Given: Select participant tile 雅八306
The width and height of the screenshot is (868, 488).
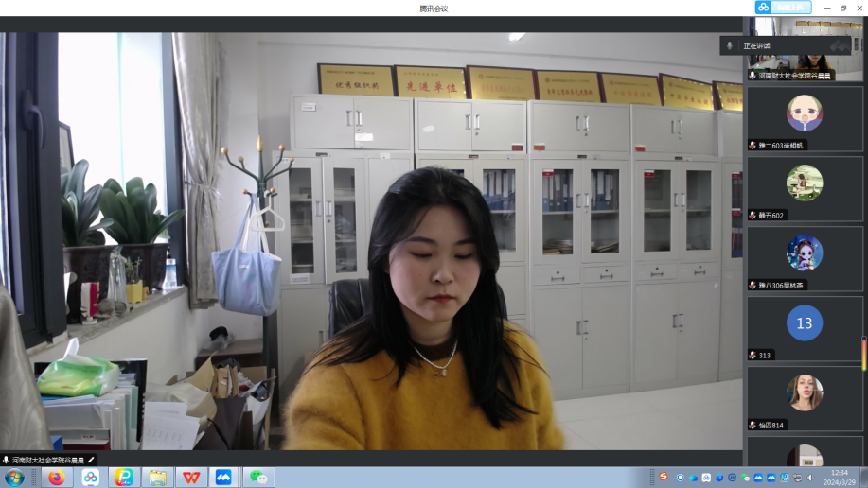Looking at the screenshot, I should point(805,258).
